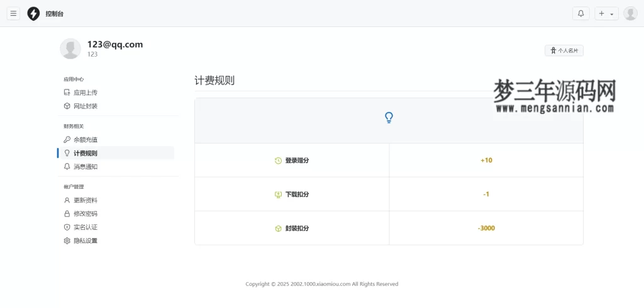Click the 计费规则 page heading
The width and height of the screenshot is (644, 308).
click(x=214, y=81)
